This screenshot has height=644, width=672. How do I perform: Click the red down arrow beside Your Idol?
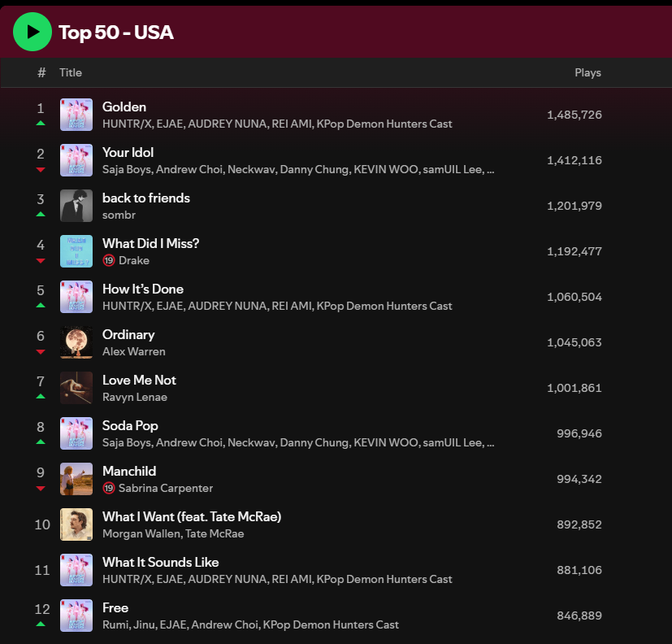pos(40,168)
